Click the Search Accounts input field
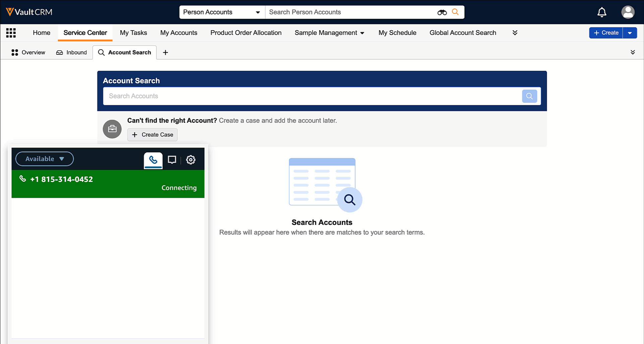The image size is (644, 344). 312,96
